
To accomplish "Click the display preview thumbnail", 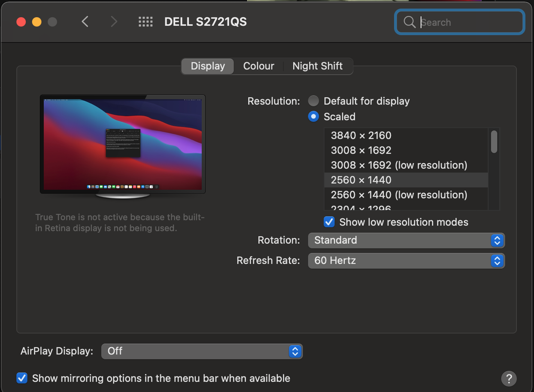I will [123, 146].
